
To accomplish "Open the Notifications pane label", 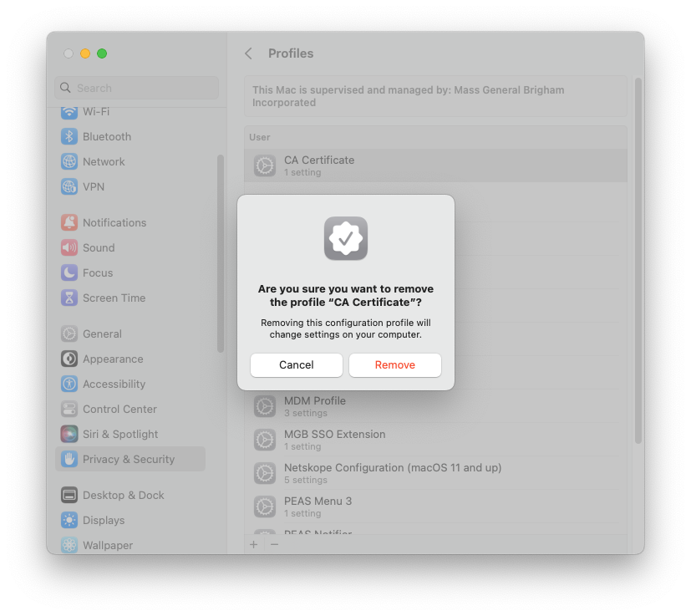I will coord(114,222).
